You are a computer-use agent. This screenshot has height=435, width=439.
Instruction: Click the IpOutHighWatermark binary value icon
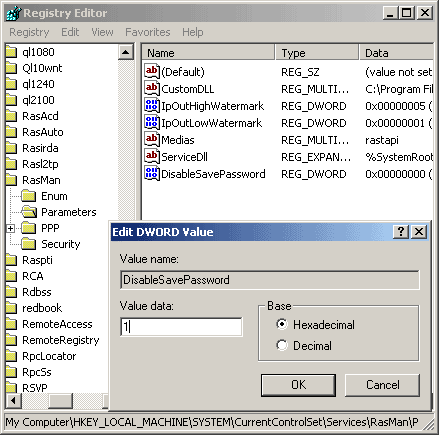(x=152, y=106)
